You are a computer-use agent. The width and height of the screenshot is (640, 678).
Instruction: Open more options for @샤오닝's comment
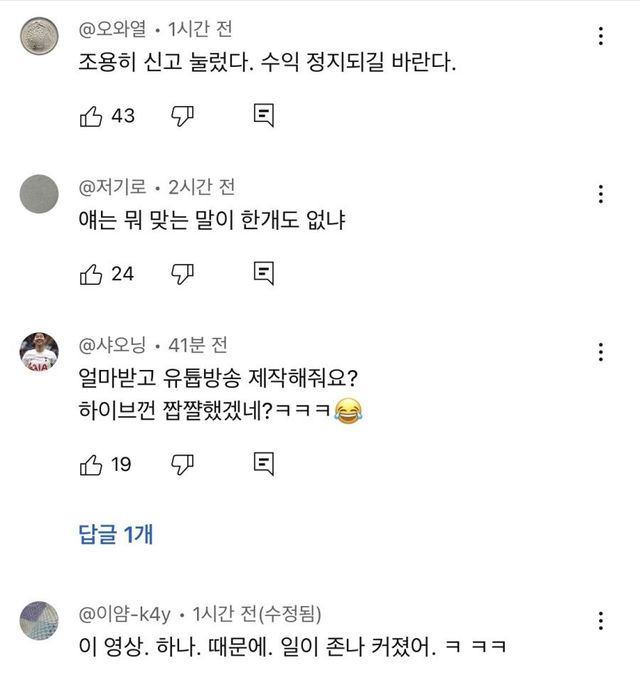(600, 351)
